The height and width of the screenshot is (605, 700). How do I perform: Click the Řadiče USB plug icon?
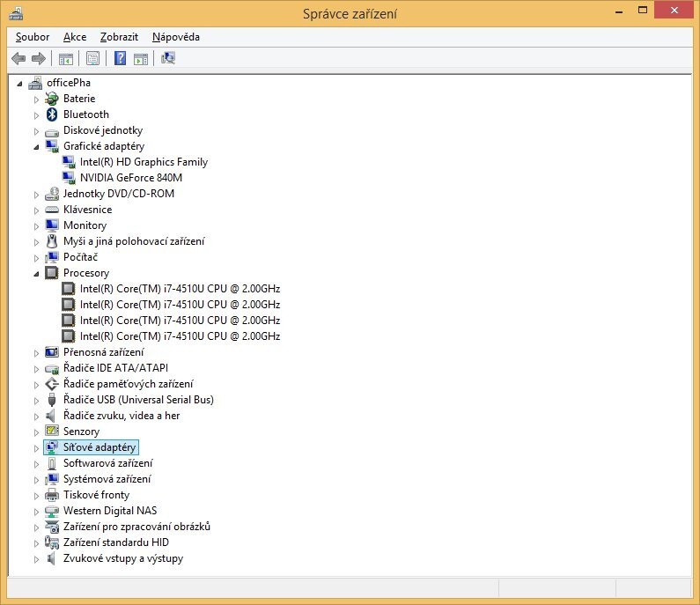coord(52,400)
